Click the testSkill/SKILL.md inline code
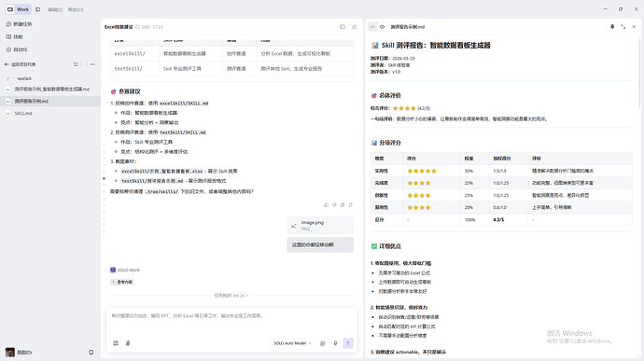The image size is (644, 361). click(183, 132)
